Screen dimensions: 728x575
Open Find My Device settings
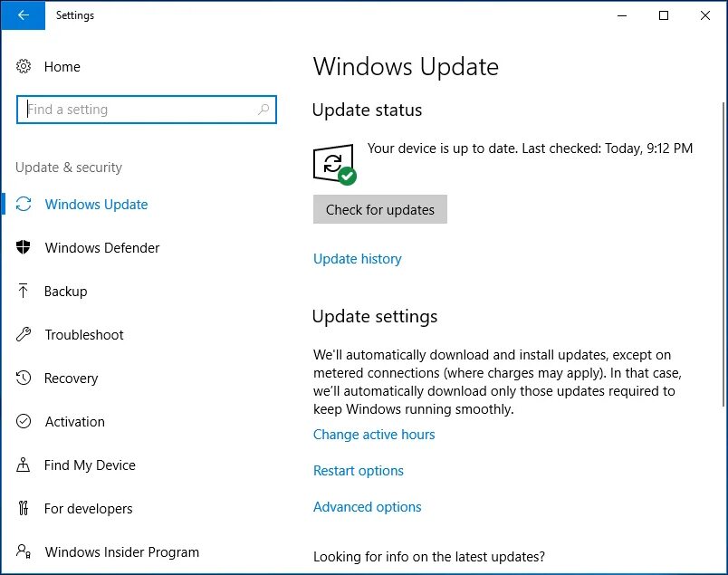click(x=90, y=465)
